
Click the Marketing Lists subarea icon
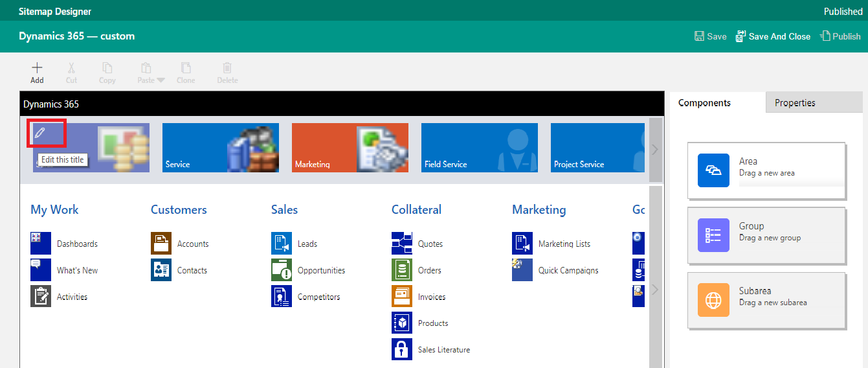point(522,244)
